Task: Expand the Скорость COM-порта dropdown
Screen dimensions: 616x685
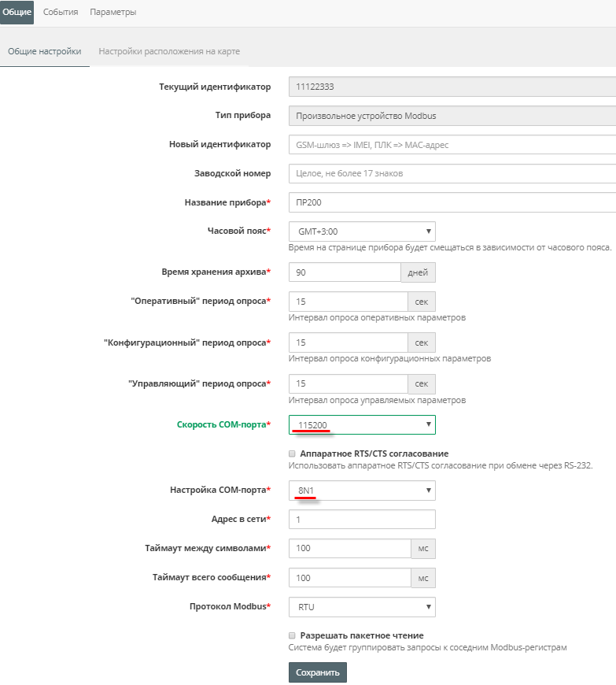Action: [x=362, y=425]
